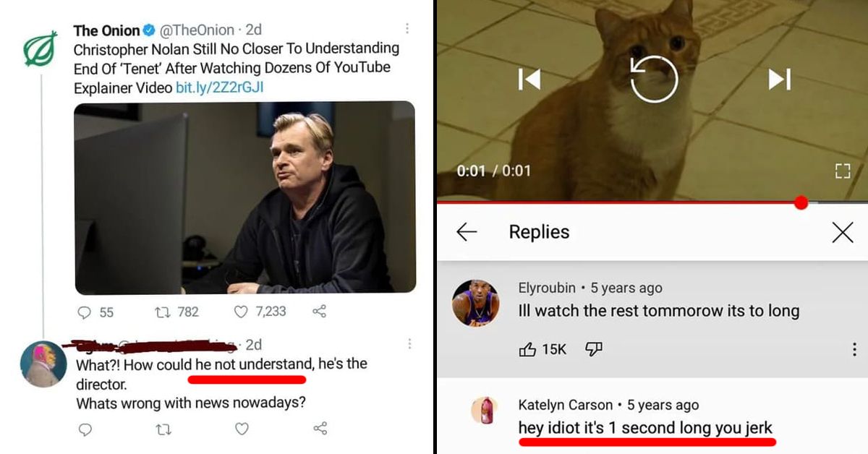Go back using the Replies back arrow
Image resolution: width=868 pixels, height=454 pixels.
[467, 232]
